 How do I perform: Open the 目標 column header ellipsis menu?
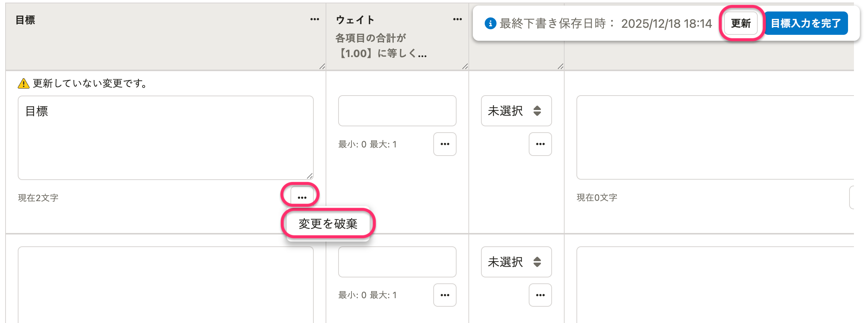coord(314,20)
